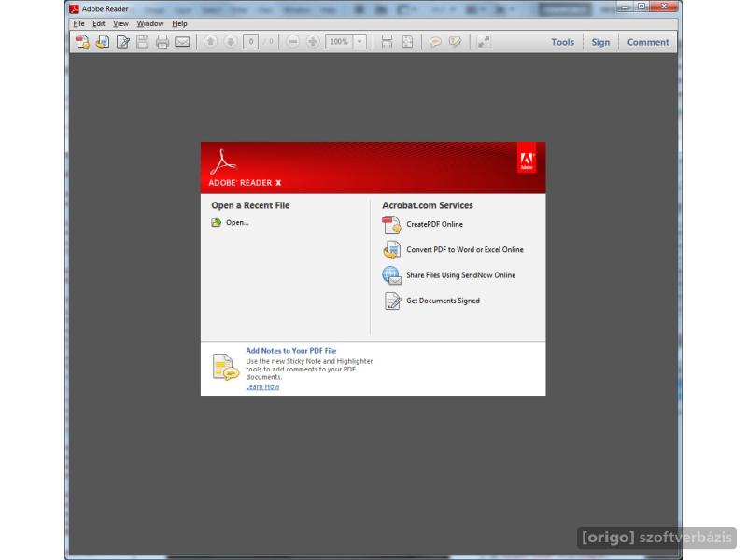Image resolution: width=747 pixels, height=560 pixels.
Task: Select the Highlight Text tool icon
Action: [x=456, y=42]
